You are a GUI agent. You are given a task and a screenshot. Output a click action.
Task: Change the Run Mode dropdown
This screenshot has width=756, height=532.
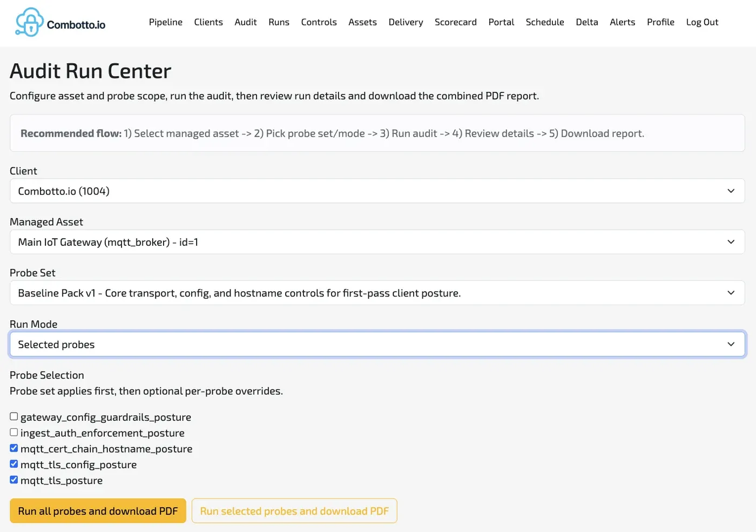coord(731,344)
